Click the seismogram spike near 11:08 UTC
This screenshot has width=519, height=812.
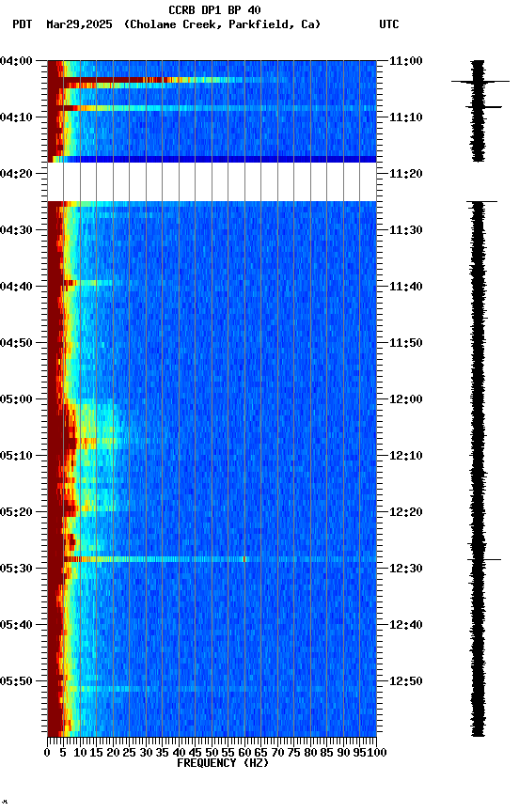483,107
